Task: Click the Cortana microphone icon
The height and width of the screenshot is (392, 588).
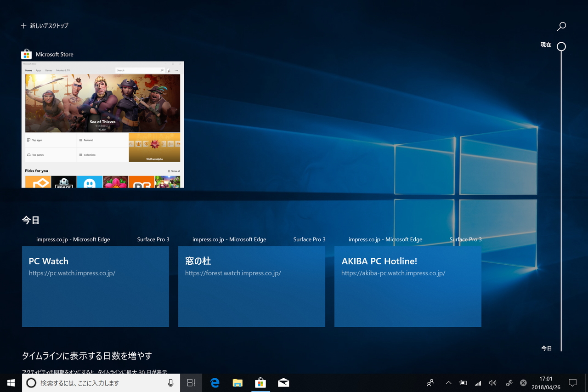Action: point(170,383)
